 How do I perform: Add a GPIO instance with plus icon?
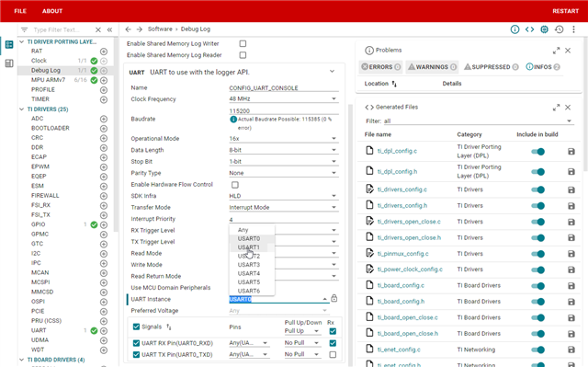104,224
